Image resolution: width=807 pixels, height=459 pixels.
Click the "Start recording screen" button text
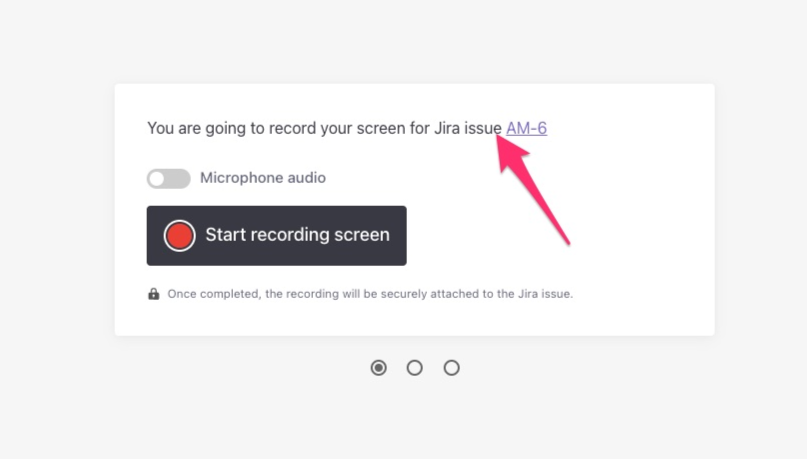[297, 235]
